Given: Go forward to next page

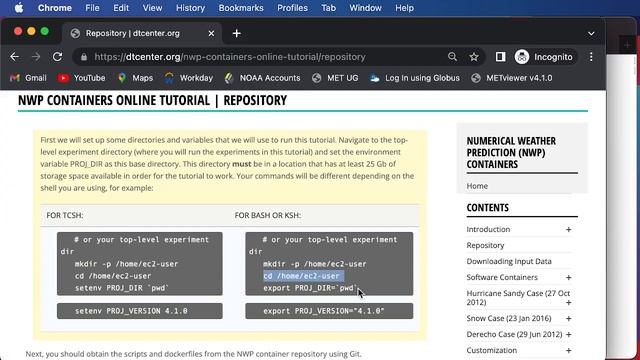Looking at the screenshot, I should click(36, 57).
